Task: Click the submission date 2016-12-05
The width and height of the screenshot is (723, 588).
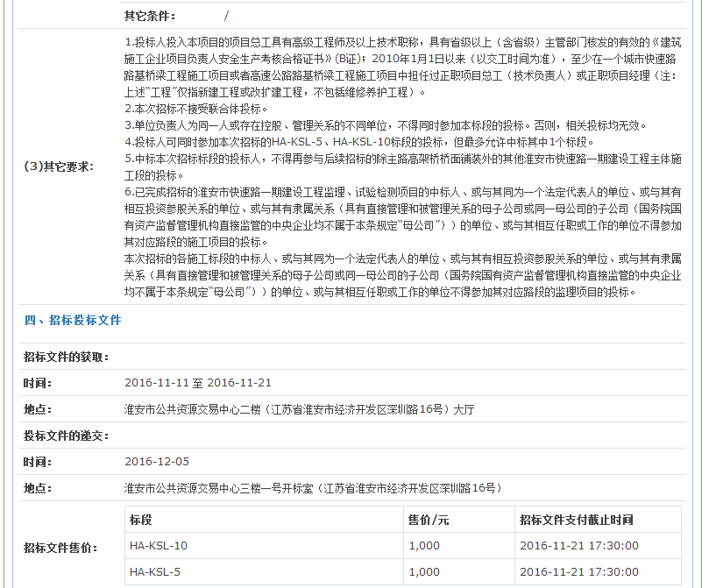Action: pyautogui.click(x=157, y=462)
